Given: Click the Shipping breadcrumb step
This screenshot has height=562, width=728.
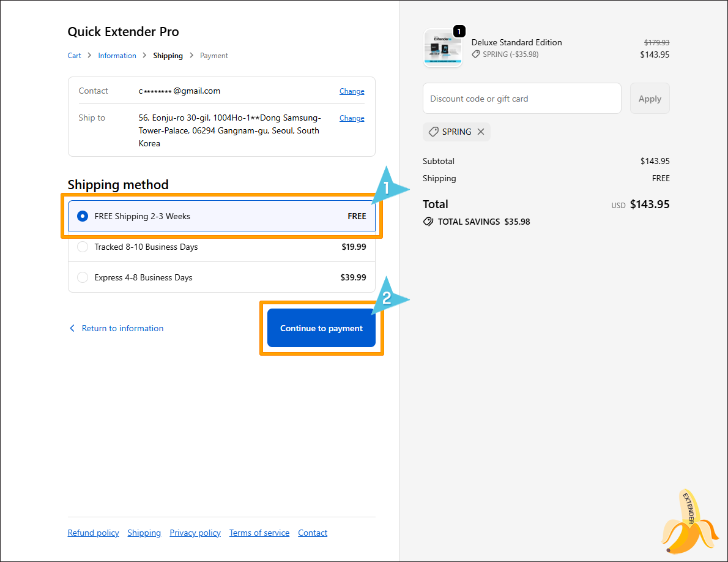Looking at the screenshot, I should click(168, 56).
